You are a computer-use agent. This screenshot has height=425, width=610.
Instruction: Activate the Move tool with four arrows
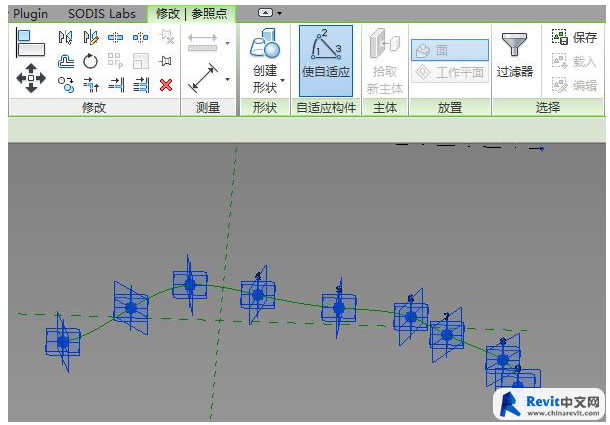(x=31, y=78)
